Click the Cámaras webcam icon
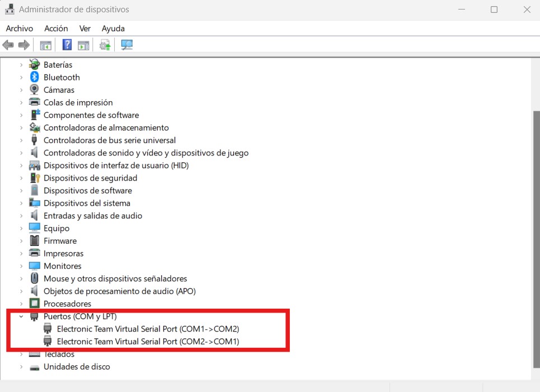Viewport: 540px width, 392px height. click(35, 89)
